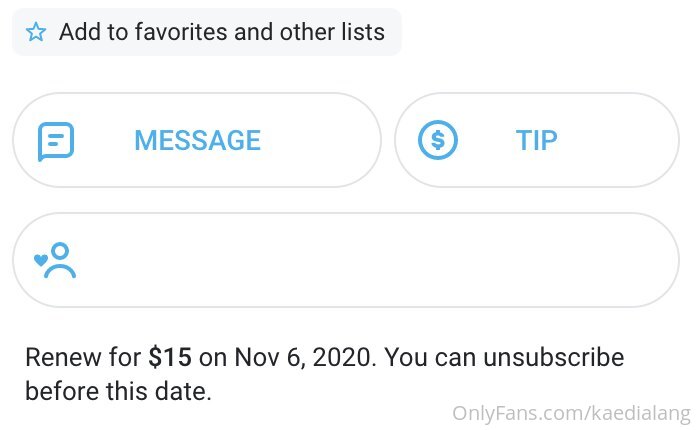The image size is (696, 430).
Task: Click the 'You can' text in renewal notice
Action: coord(430,357)
